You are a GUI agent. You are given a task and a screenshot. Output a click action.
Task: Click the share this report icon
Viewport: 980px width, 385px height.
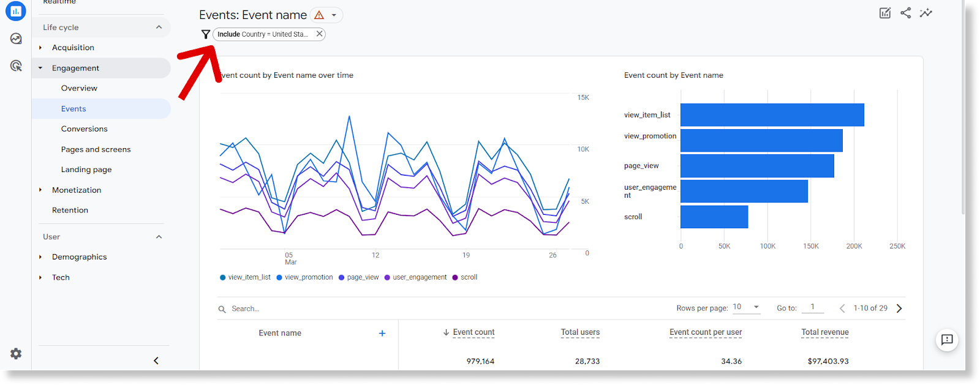905,13
